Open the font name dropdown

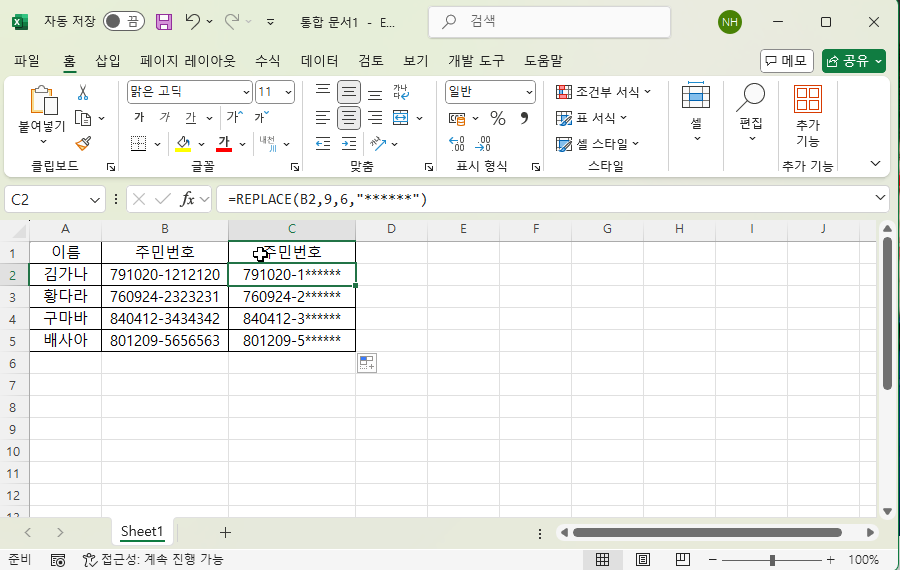click(x=246, y=92)
